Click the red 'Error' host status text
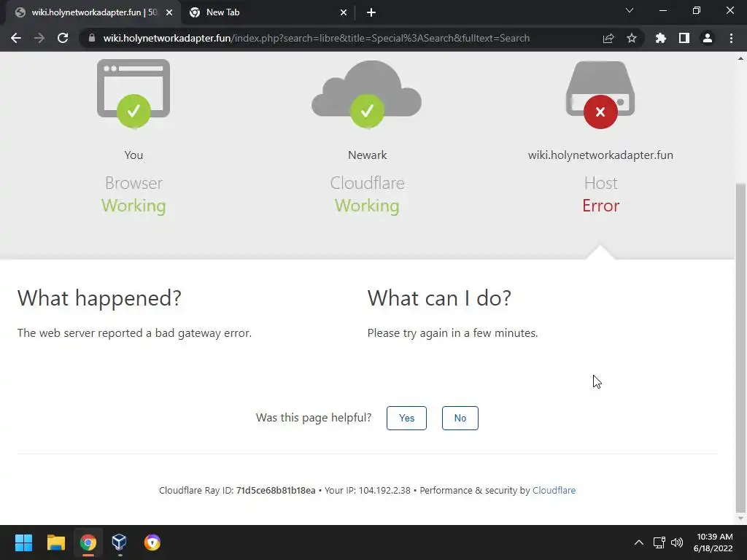 (x=601, y=206)
